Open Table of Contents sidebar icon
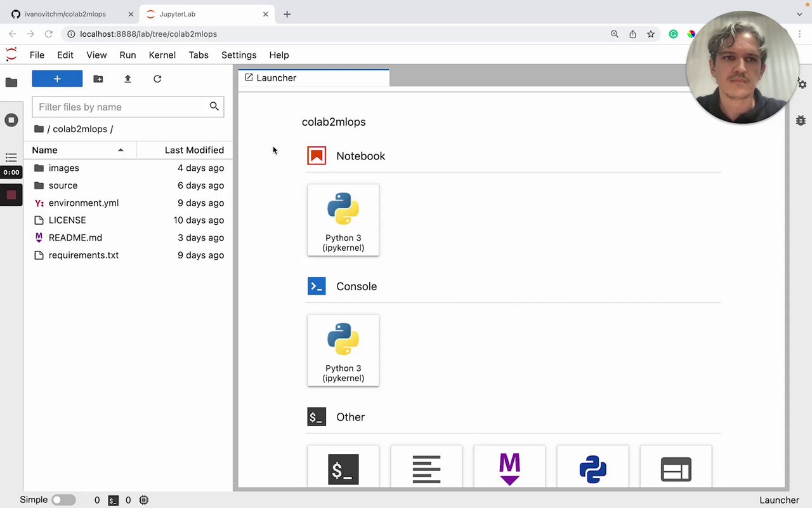Image resolution: width=812 pixels, height=508 pixels. (11, 157)
